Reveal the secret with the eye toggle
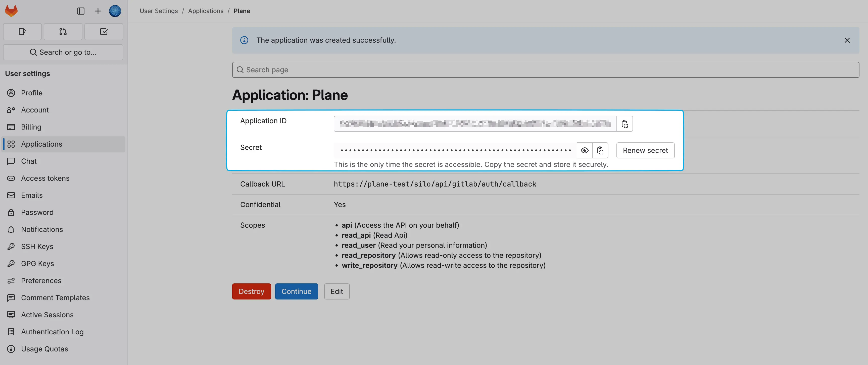This screenshot has width=868, height=365. [585, 150]
